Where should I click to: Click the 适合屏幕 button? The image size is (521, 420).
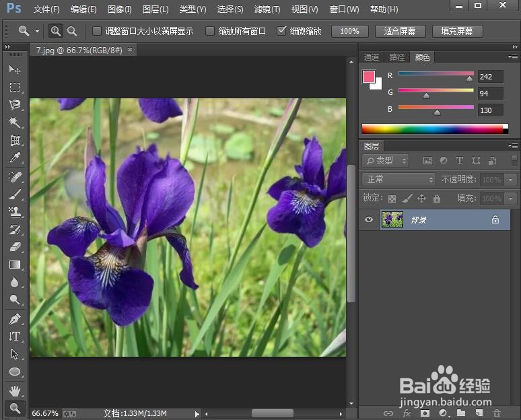400,31
